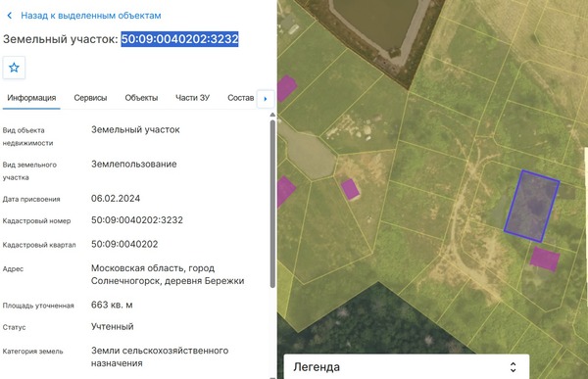Click Кадастровый номер value 50:09:0040202:3232

(137, 220)
